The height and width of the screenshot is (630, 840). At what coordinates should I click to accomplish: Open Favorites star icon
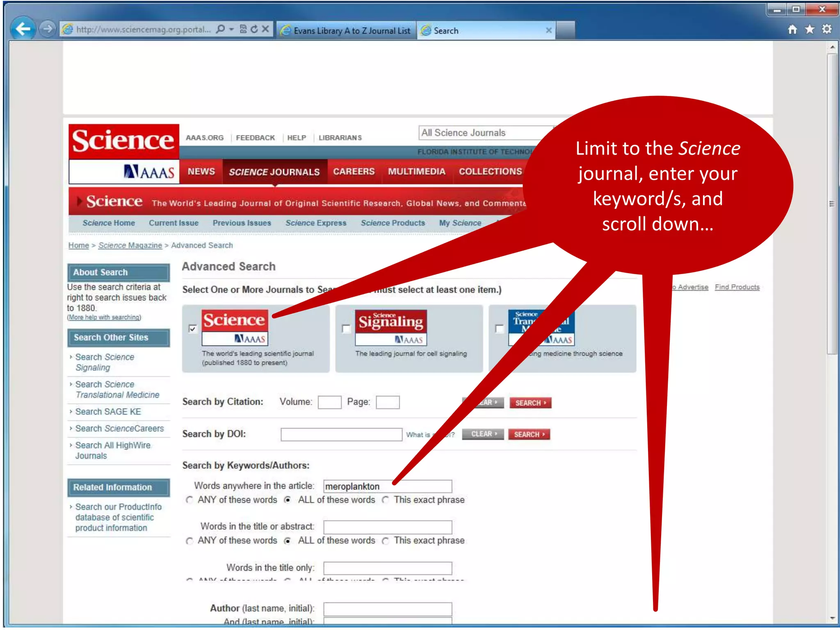810,29
